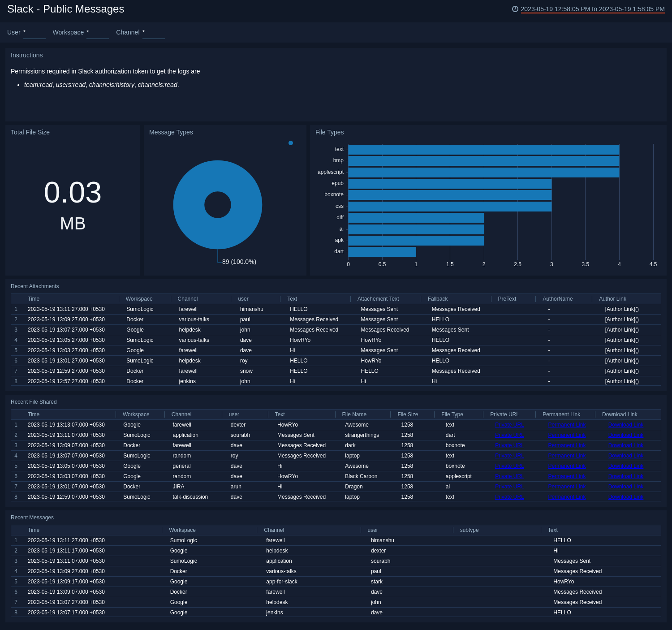Open the Private URL for the strangerthings file
Screen dimensions: 672x630
[509, 435]
